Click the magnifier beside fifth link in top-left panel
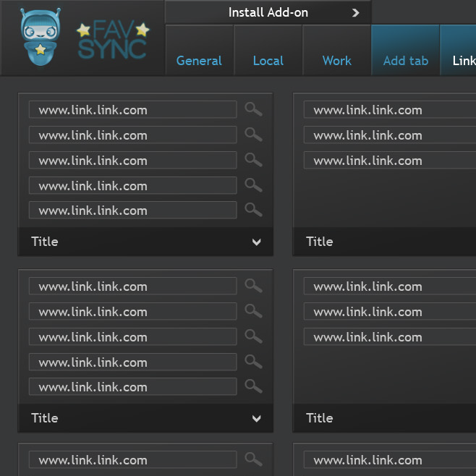Screen dimensions: 476x476 253,210
